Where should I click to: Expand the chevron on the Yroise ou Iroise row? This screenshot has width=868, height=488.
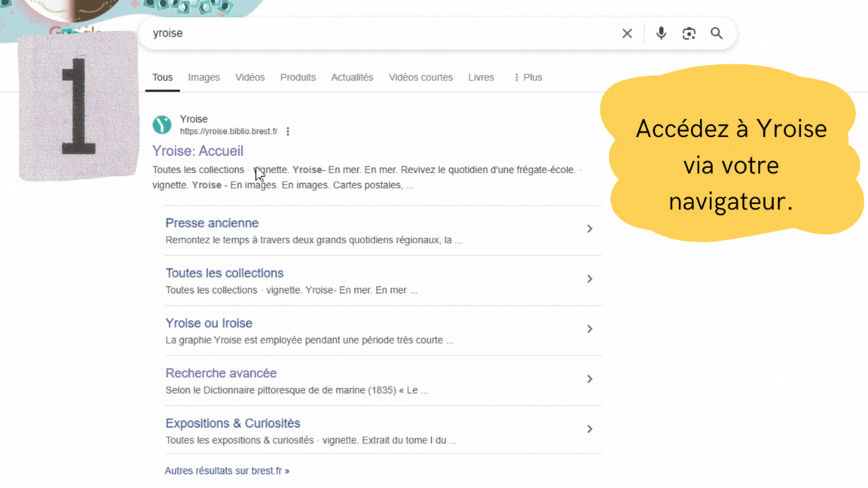[x=589, y=329]
